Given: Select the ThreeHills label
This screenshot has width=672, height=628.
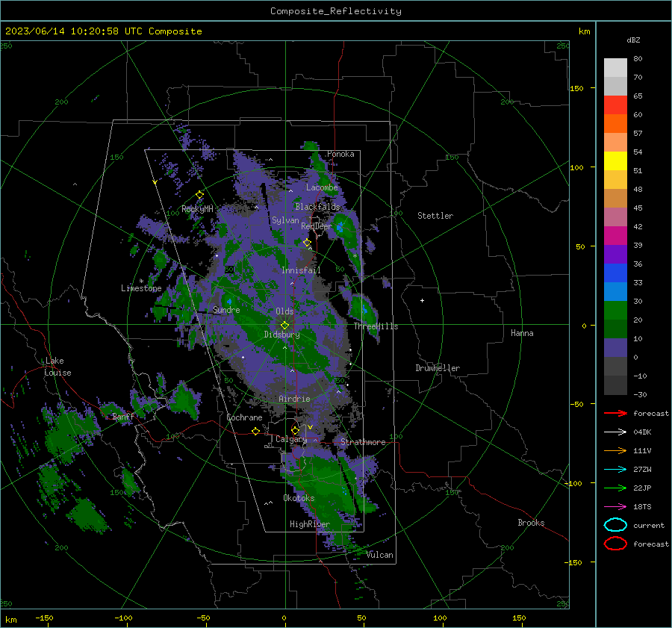Looking at the screenshot, I should 376,326.
